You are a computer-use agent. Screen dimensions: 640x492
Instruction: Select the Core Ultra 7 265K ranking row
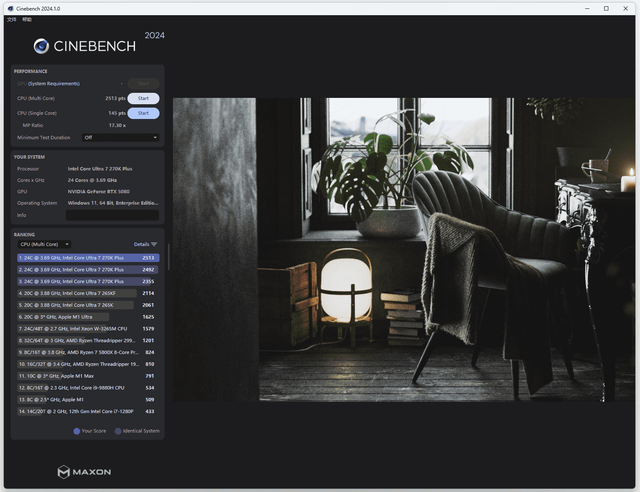click(x=88, y=305)
